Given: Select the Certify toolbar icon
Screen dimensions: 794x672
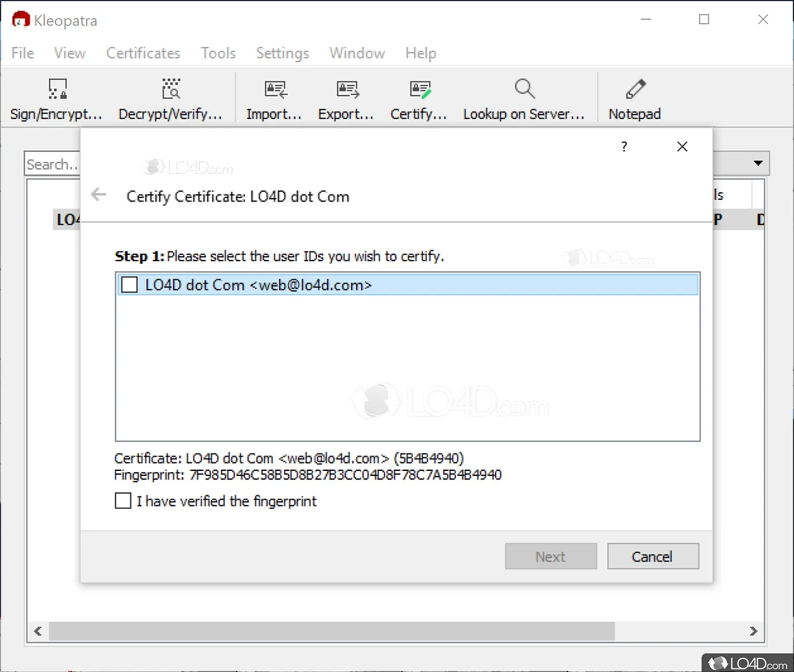Looking at the screenshot, I should (x=419, y=98).
